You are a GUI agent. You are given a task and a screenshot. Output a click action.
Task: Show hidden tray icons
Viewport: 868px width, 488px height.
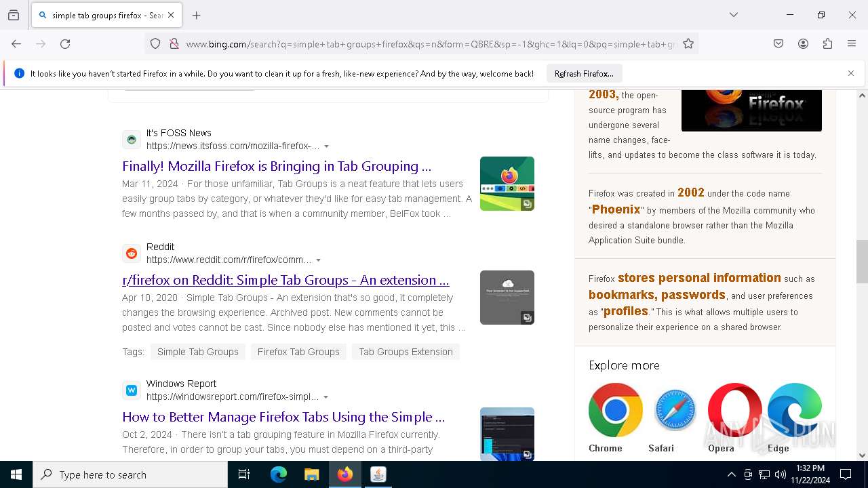731,474
